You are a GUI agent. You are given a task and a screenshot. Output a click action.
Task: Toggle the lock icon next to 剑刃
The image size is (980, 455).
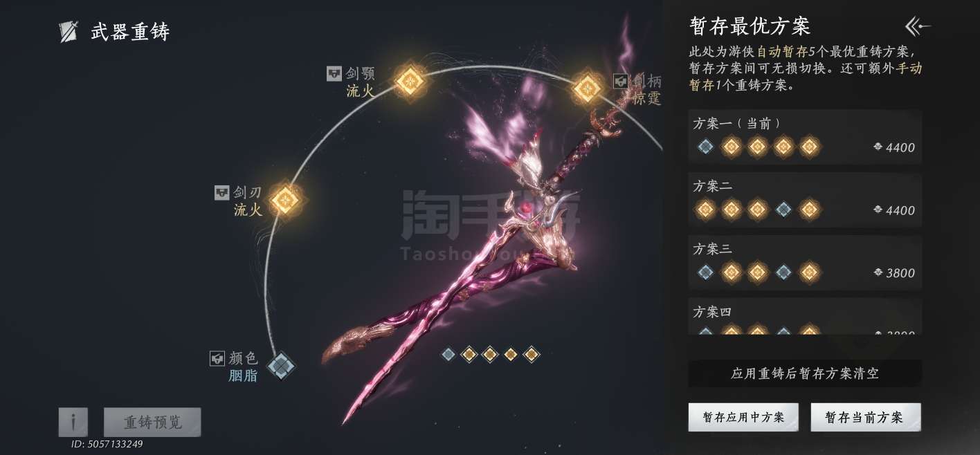[221, 193]
